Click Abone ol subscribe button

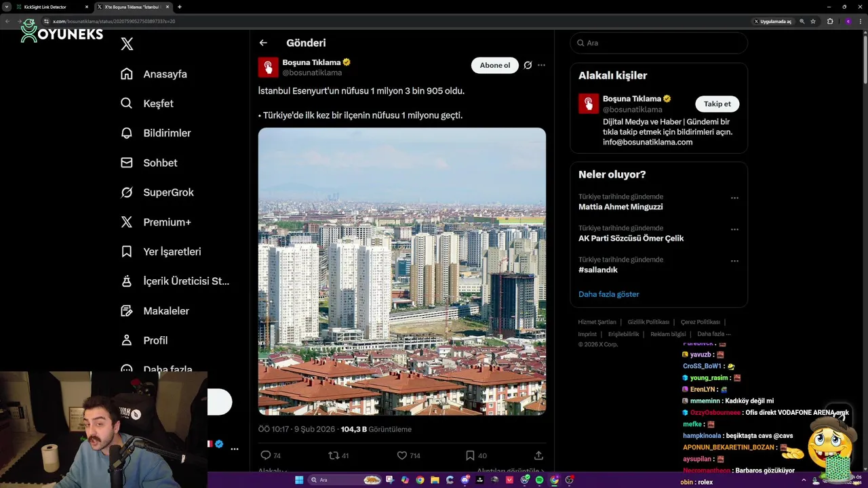point(495,65)
